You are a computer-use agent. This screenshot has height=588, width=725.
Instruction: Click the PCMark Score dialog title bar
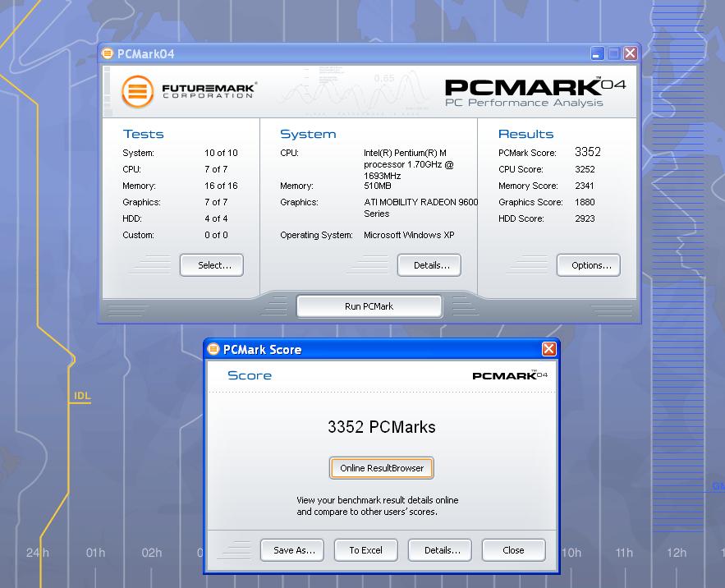tap(382, 349)
